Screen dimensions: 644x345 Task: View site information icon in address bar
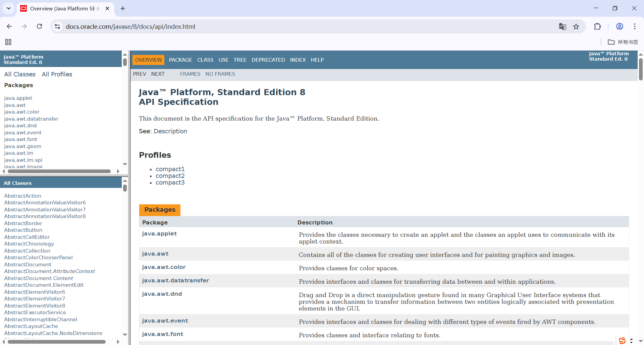point(57,26)
